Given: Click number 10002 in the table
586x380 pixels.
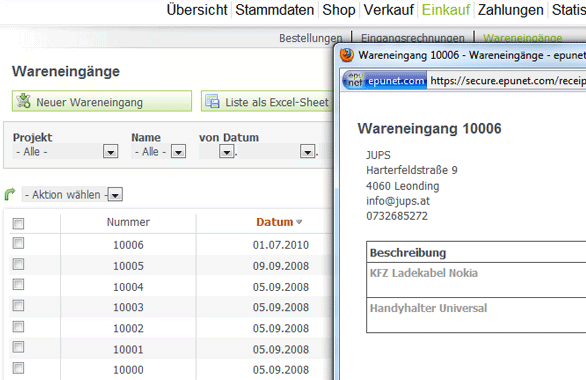Looking at the screenshot, I should tap(128, 328).
